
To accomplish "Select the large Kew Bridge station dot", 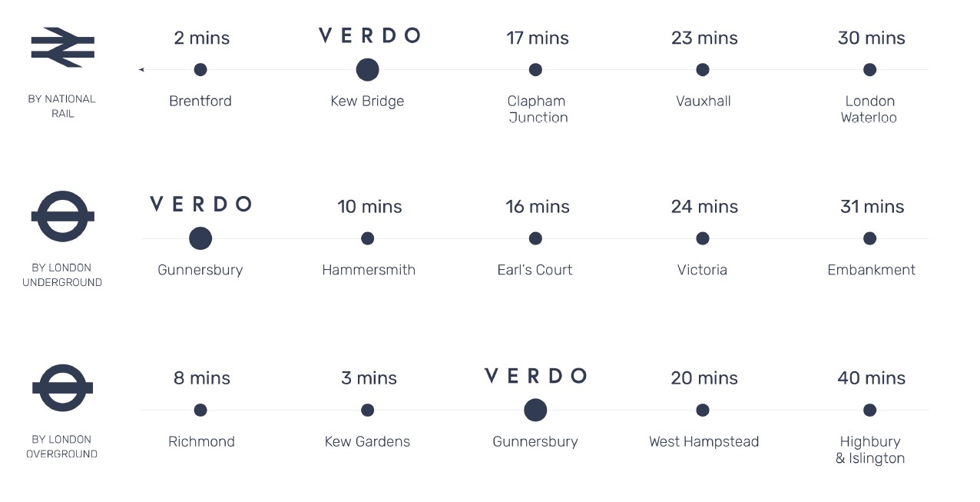I will (x=367, y=70).
